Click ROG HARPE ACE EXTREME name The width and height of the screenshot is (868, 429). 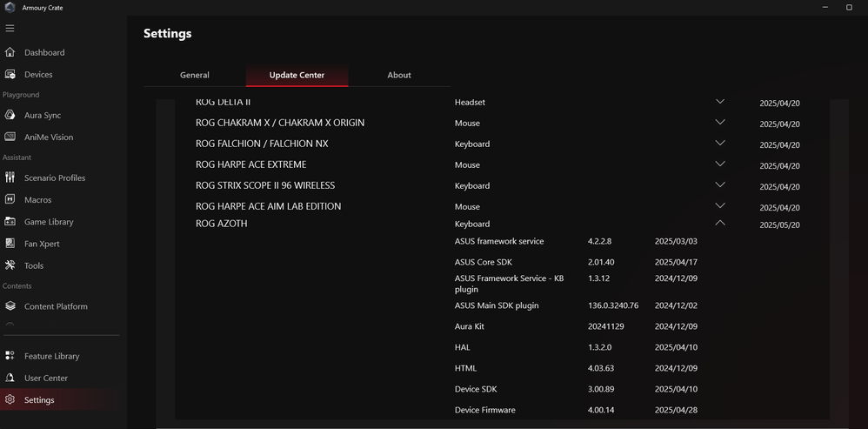coord(250,165)
